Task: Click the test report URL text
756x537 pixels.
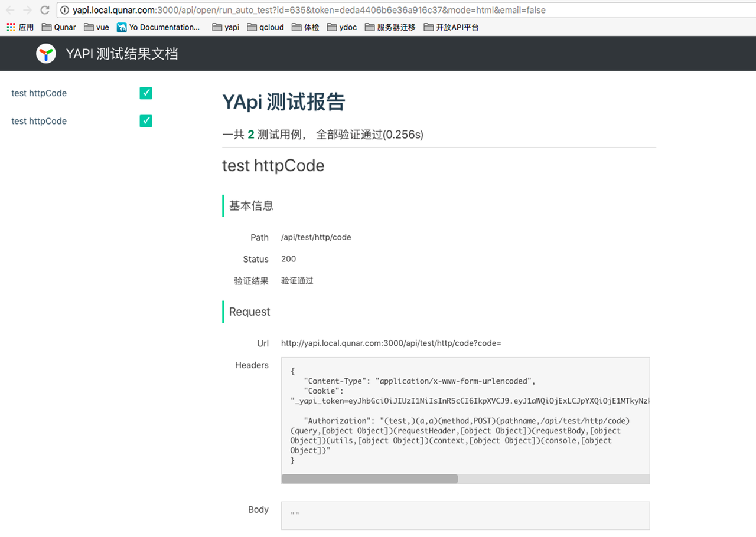Action: point(390,343)
